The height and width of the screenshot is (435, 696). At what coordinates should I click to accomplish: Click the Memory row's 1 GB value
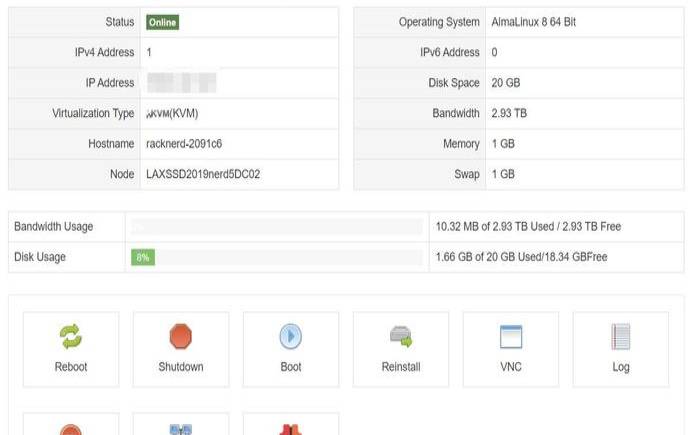point(503,144)
